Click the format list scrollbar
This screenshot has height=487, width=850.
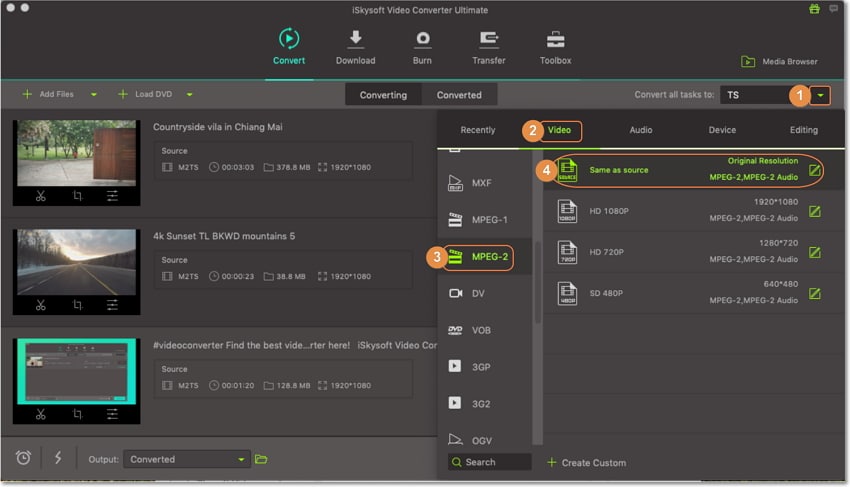(538, 282)
